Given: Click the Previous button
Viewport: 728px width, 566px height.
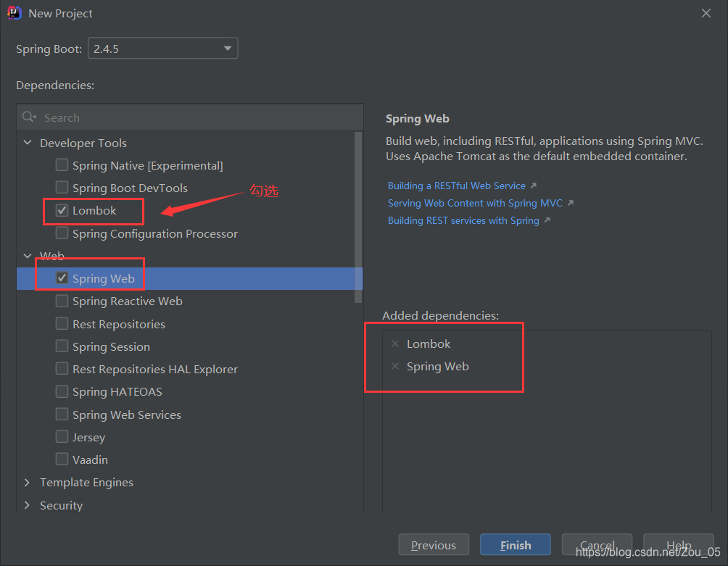Looking at the screenshot, I should click(434, 545).
